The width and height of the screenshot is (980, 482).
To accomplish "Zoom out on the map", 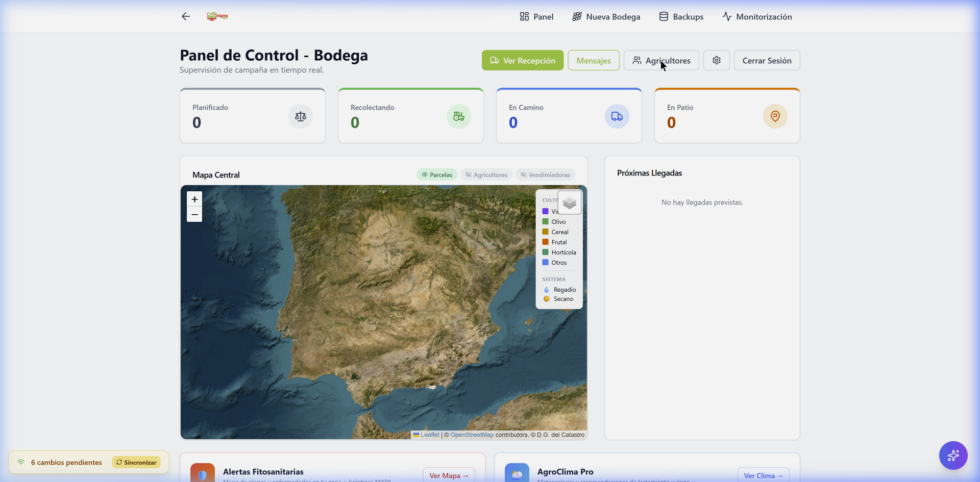I will 194,214.
